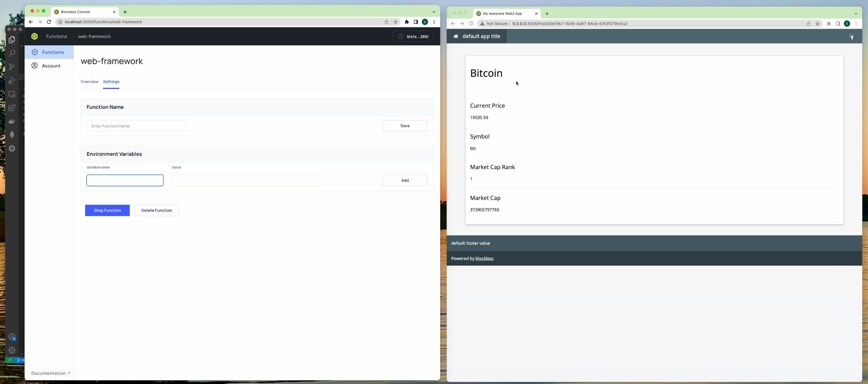Select the Account icon in sidebar
The height and width of the screenshot is (384, 868).
[x=34, y=66]
